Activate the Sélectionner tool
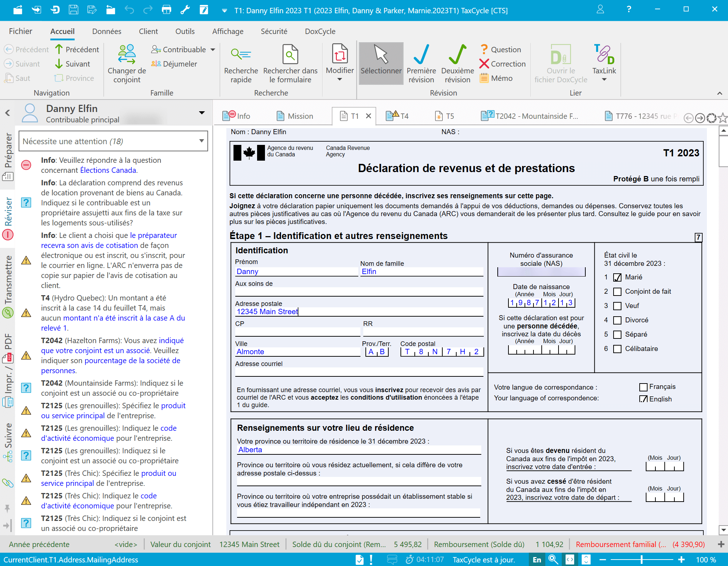The height and width of the screenshot is (566, 728). [x=381, y=63]
